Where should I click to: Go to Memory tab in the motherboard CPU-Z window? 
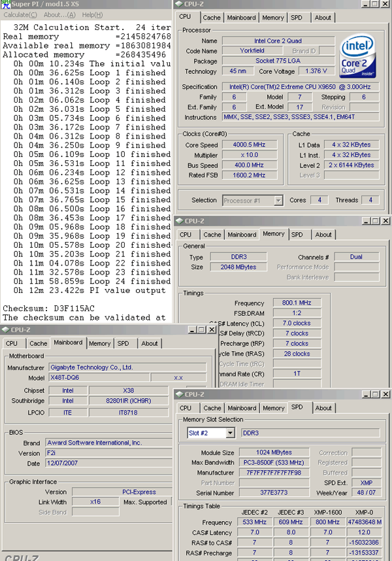coord(100,343)
